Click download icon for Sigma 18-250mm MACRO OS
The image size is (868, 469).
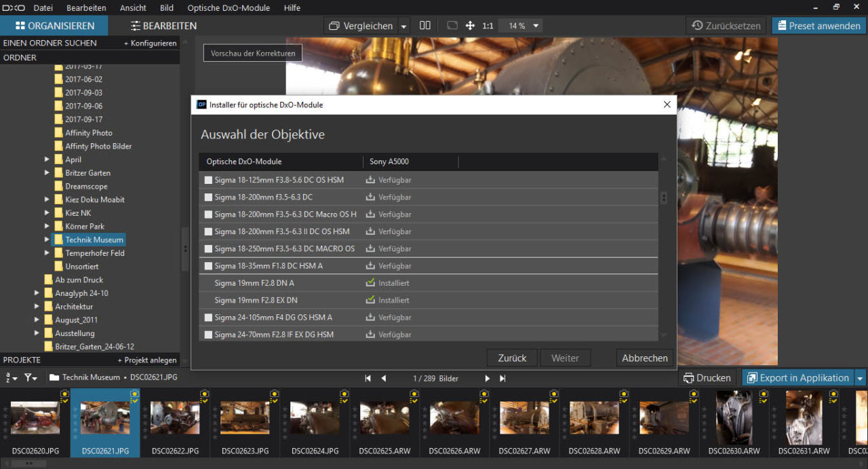(x=370, y=248)
